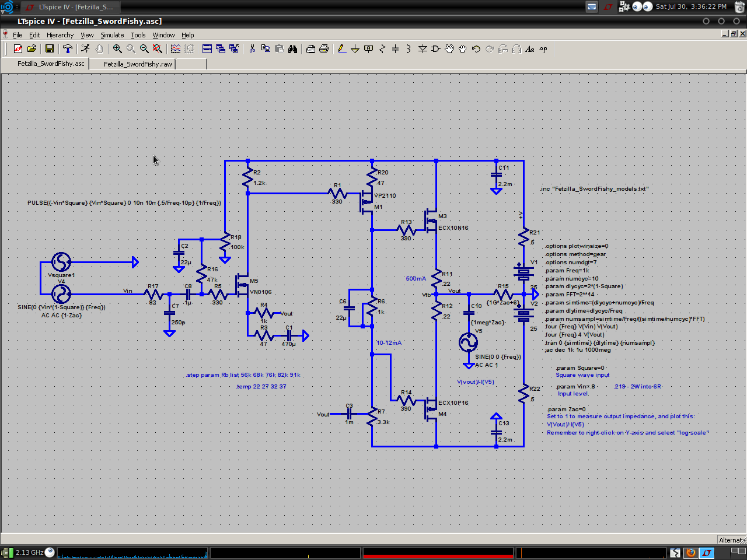Select the Draw Wire pencil tool
Screen dimensions: 747x560
[x=342, y=49]
